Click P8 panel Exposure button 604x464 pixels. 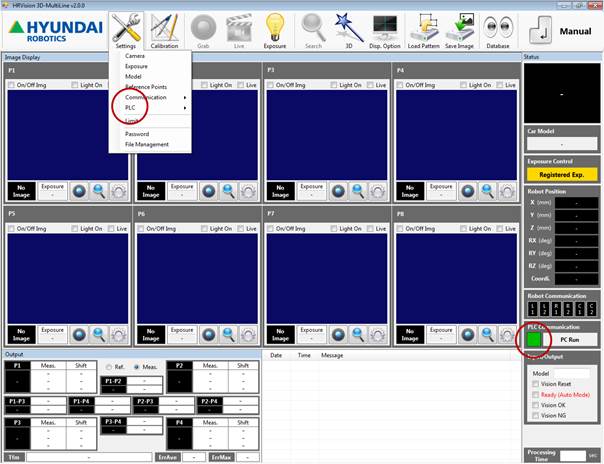tap(441, 335)
